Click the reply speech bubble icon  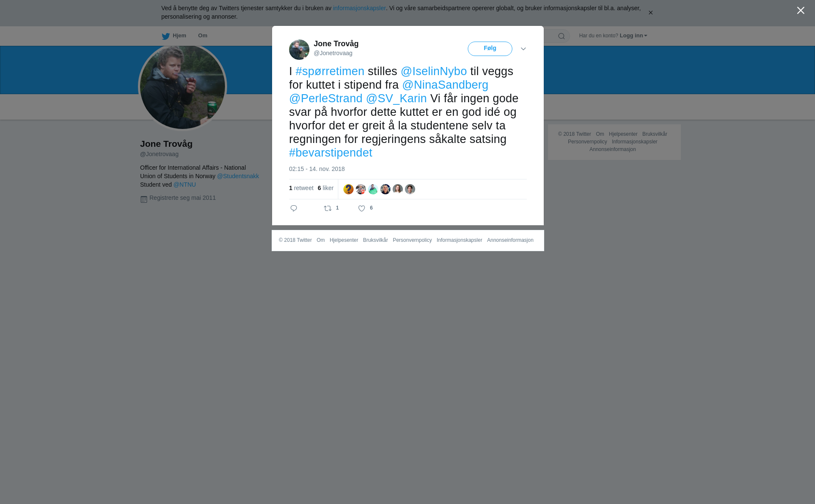(x=294, y=208)
